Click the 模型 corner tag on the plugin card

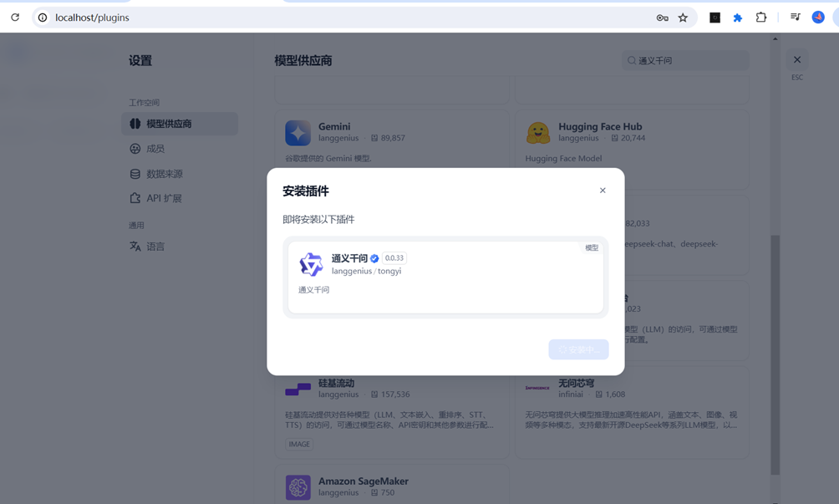coord(592,247)
